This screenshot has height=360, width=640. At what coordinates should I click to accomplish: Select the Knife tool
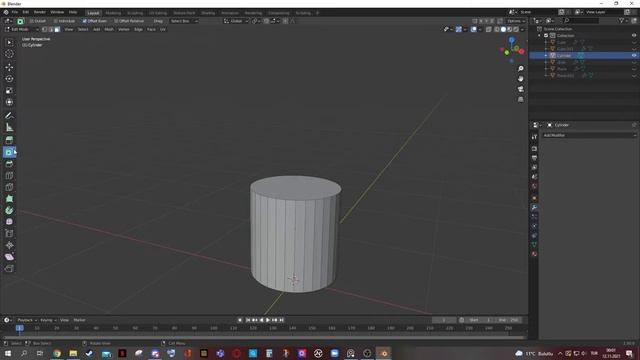pyautogui.click(x=9, y=187)
